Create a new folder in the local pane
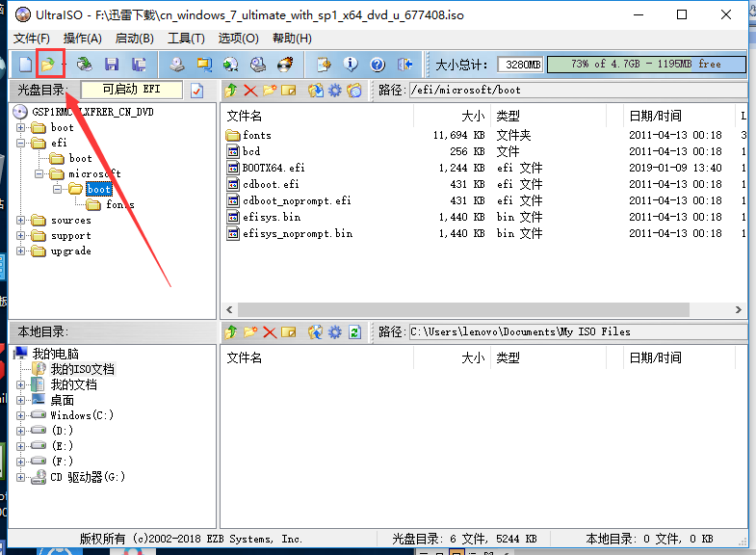 [x=250, y=332]
